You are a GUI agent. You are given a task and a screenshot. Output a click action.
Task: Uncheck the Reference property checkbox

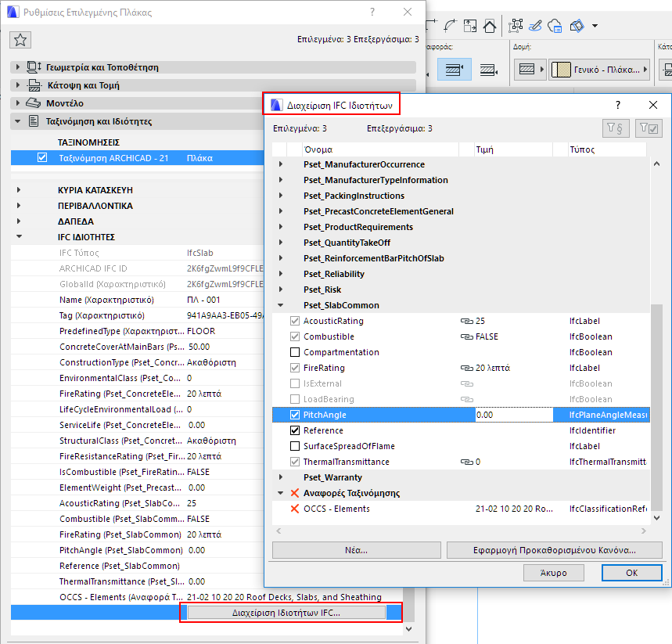(x=296, y=430)
